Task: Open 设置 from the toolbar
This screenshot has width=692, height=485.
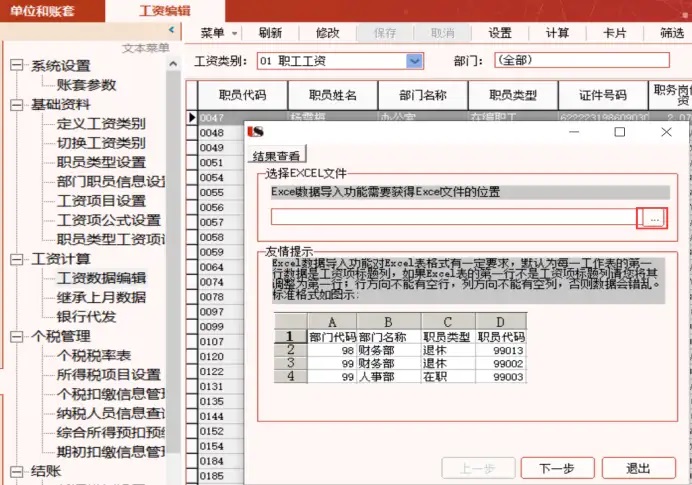Action: coord(500,32)
